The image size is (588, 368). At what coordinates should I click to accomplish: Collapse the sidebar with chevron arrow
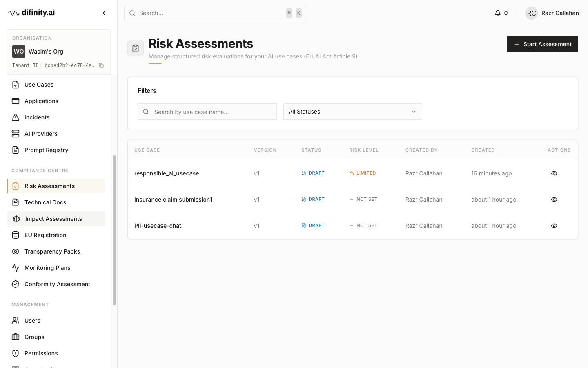(x=104, y=13)
